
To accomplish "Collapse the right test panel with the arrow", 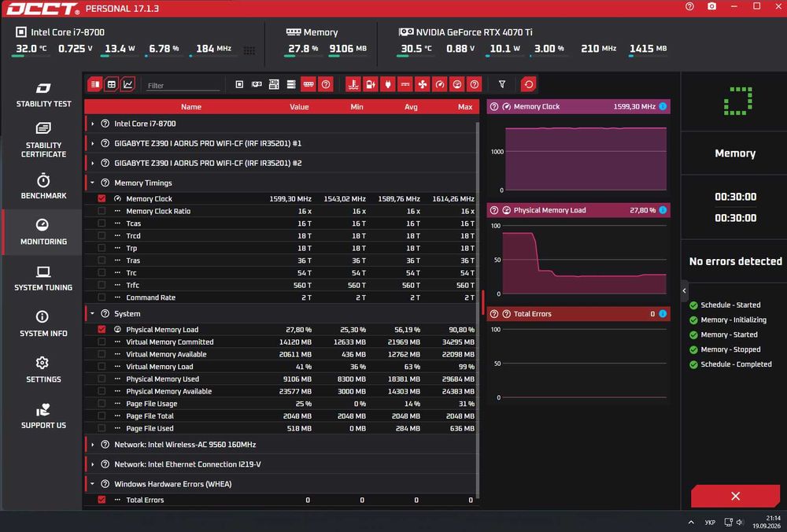I will coord(684,290).
